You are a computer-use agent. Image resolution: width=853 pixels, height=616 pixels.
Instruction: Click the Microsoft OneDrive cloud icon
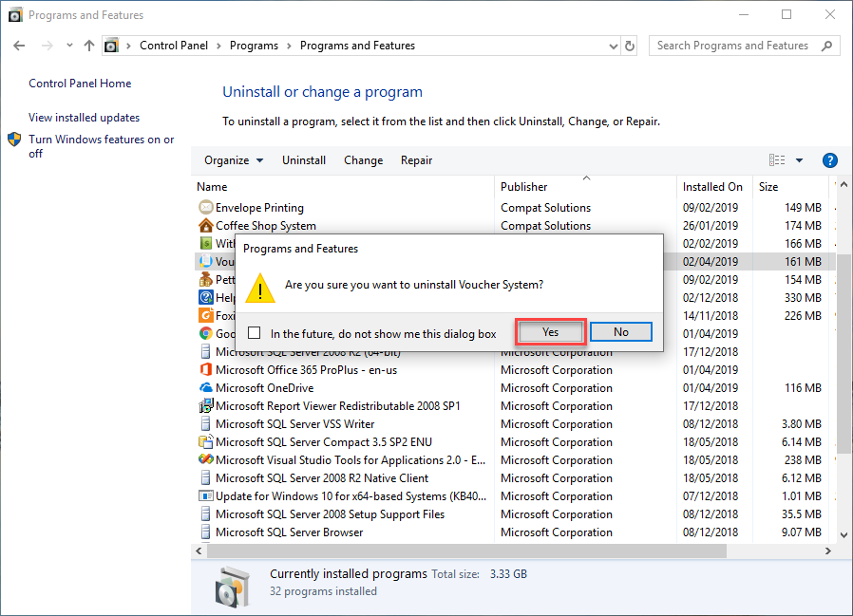(x=205, y=387)
